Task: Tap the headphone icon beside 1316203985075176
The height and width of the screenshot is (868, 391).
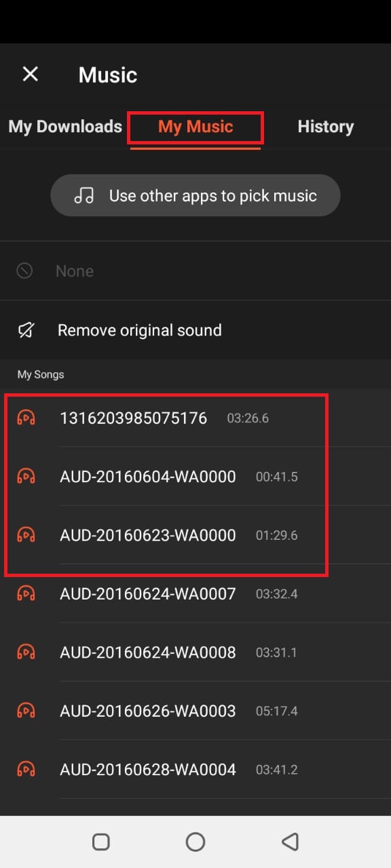Action: [26, 418]
